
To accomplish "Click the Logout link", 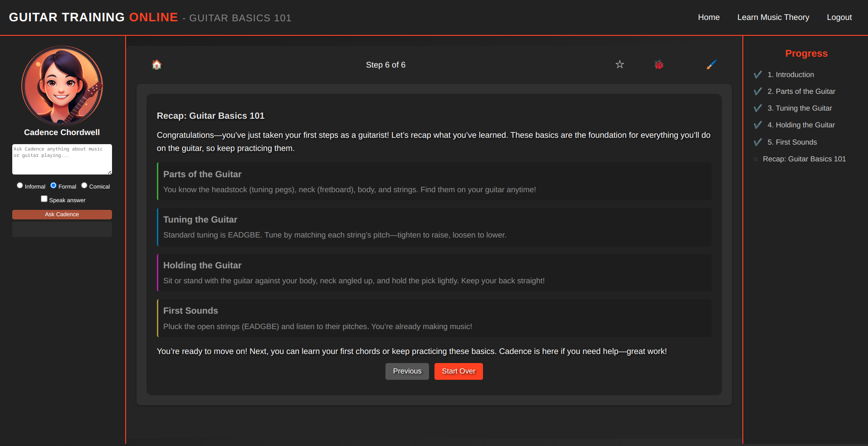I will (839, 17).
